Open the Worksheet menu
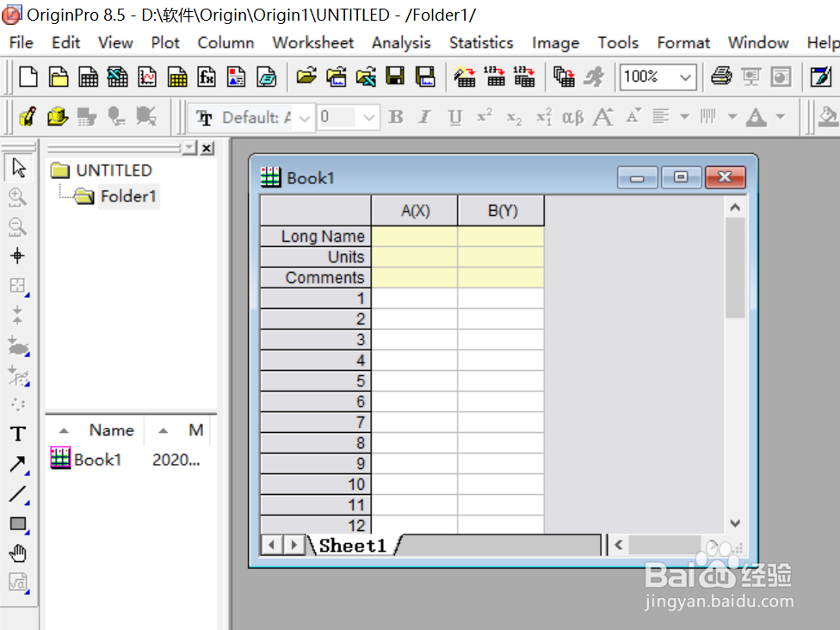 (313, 43)
